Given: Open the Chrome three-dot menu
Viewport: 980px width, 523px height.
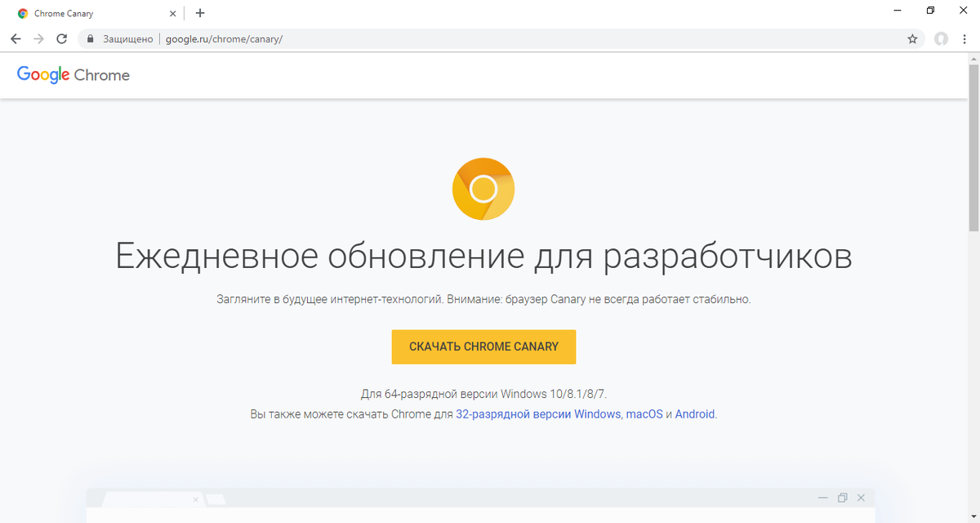Looking at the screenshot, I should 965,38.
